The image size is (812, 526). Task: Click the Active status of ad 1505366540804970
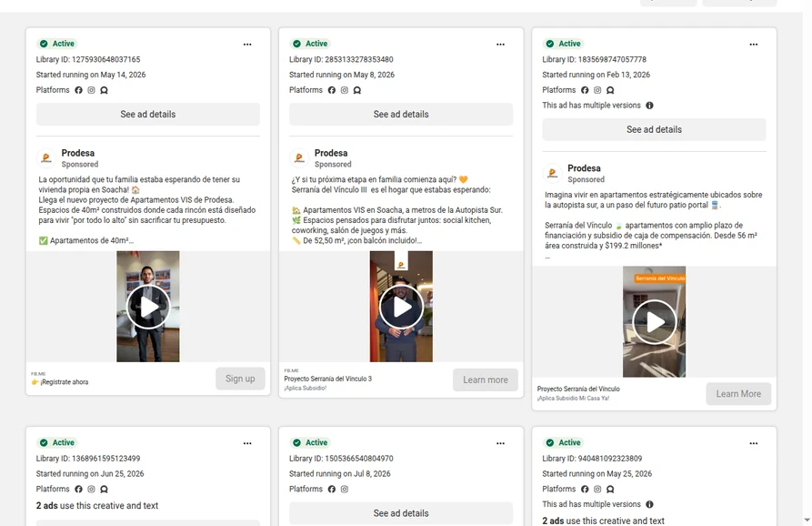pyautogui.click(x=311, y=443)
